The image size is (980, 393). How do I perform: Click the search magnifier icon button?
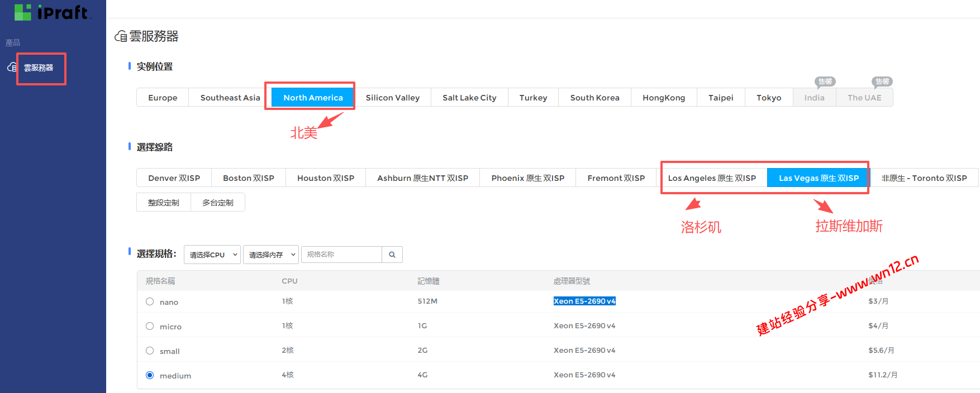click(392, 255)
